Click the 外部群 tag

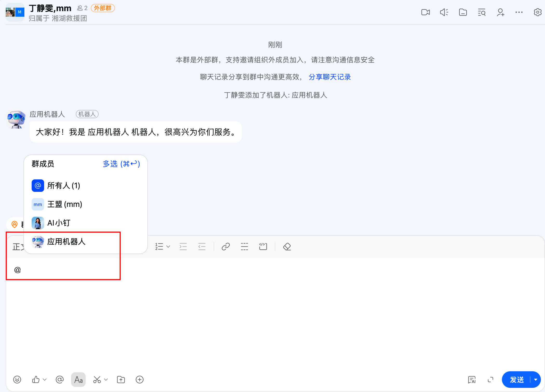click(103, 8)
